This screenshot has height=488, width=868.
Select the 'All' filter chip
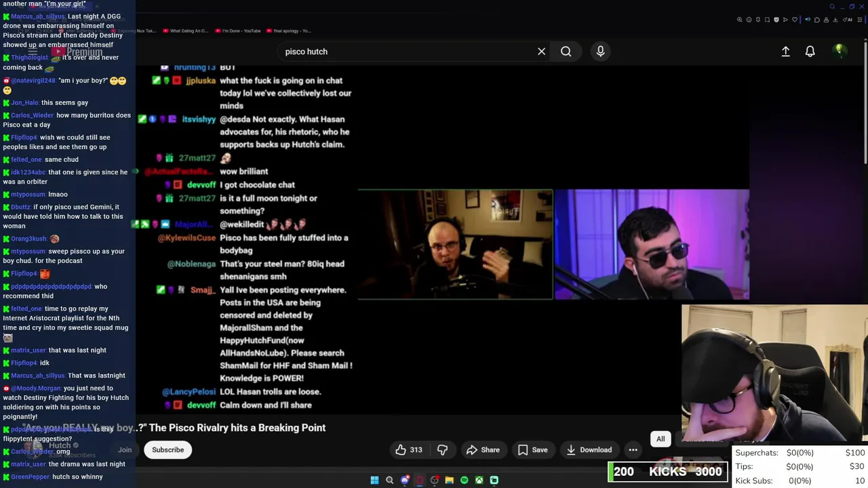coord(660,439)
